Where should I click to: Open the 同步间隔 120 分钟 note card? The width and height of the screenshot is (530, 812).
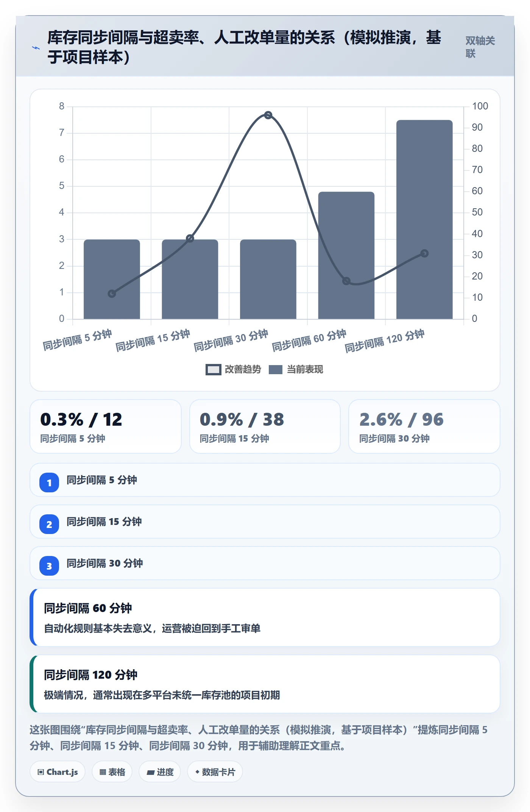point(265,684)
